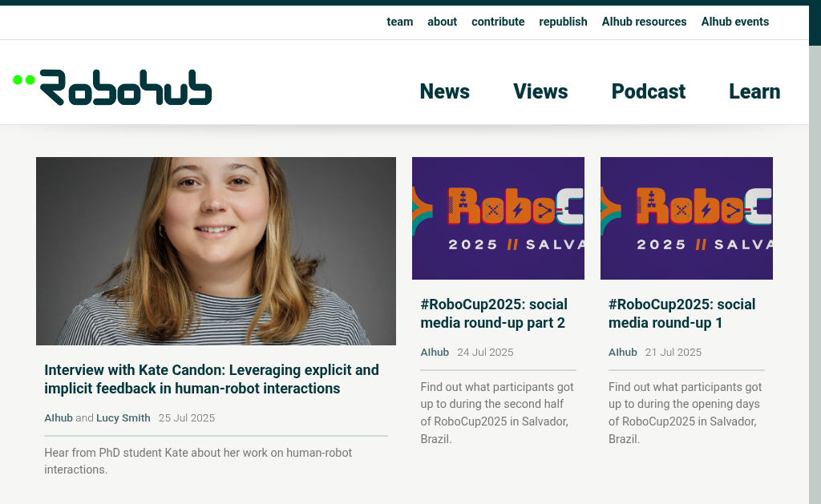Go to the Podcast section
This screenshot has height=504, width=821.
[x=648, y=91]
